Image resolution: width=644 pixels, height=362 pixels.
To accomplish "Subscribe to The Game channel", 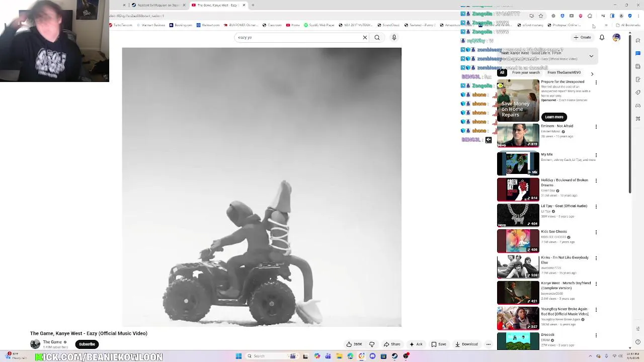I will [87, 344].
